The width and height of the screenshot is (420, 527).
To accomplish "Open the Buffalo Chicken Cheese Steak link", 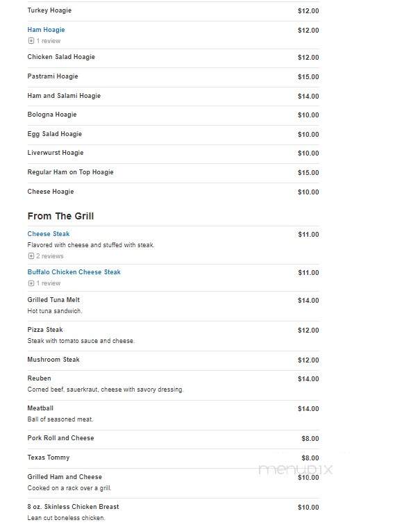I will (74, 272).
